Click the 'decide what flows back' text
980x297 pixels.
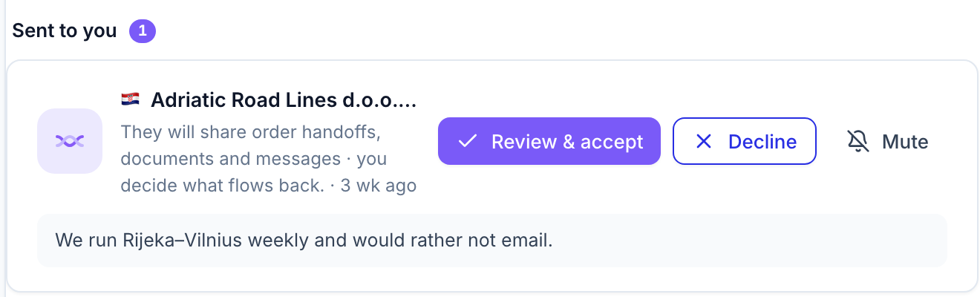(x=223, y=186)
